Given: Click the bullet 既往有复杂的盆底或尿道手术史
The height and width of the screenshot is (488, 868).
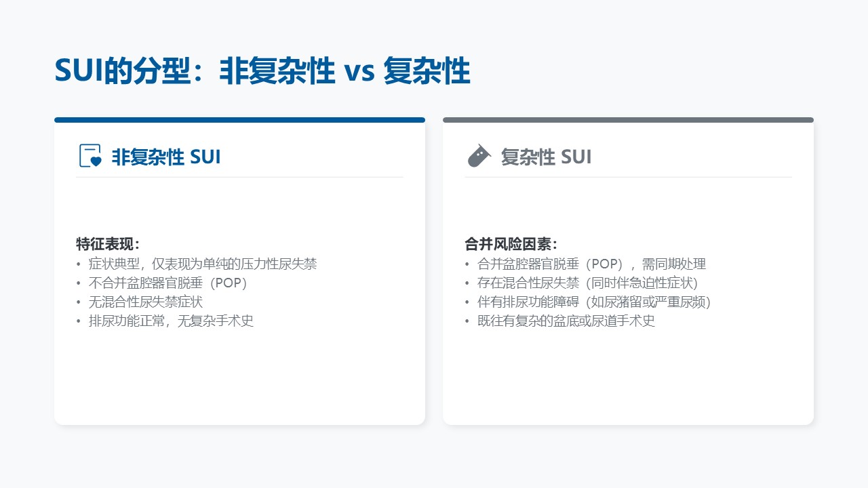Looking at the screenshot, I should (x=566, y=321).
